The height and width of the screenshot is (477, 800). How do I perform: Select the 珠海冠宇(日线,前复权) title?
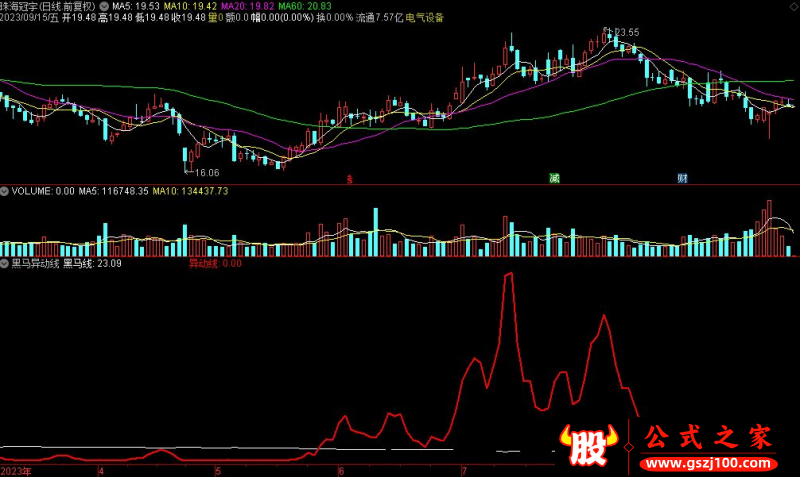point(48,7)
